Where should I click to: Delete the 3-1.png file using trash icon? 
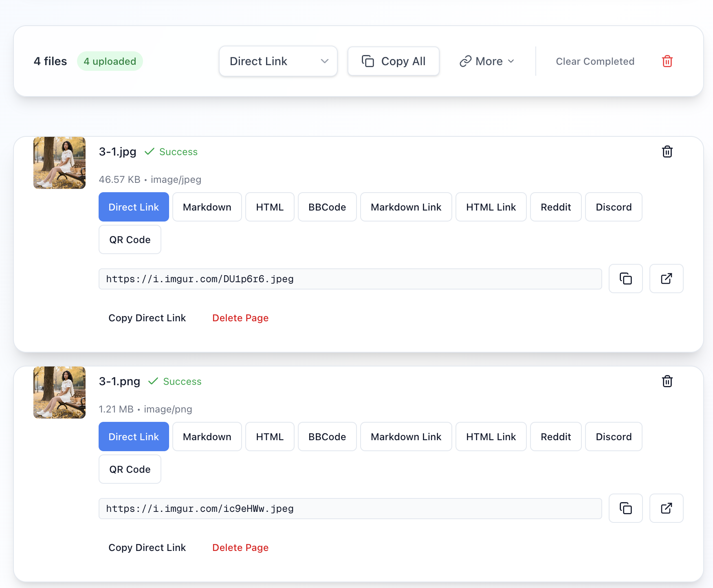tap(667, 382)
